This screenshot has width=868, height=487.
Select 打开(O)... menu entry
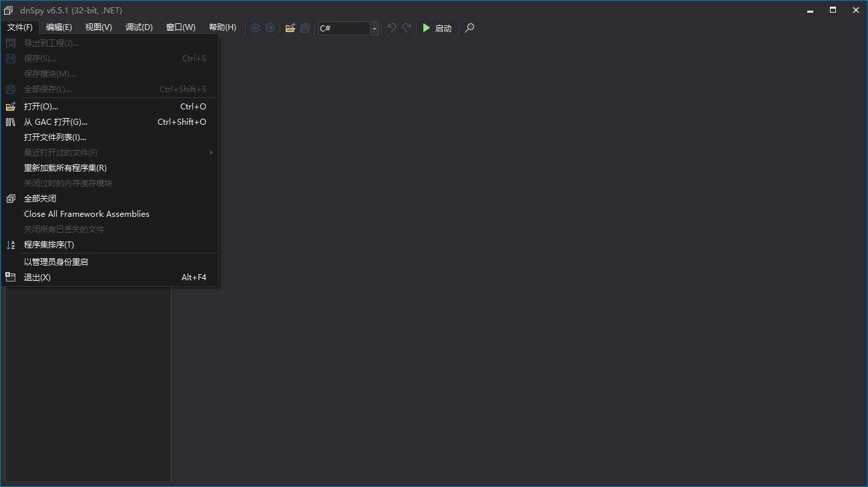(x=111, y=107)
